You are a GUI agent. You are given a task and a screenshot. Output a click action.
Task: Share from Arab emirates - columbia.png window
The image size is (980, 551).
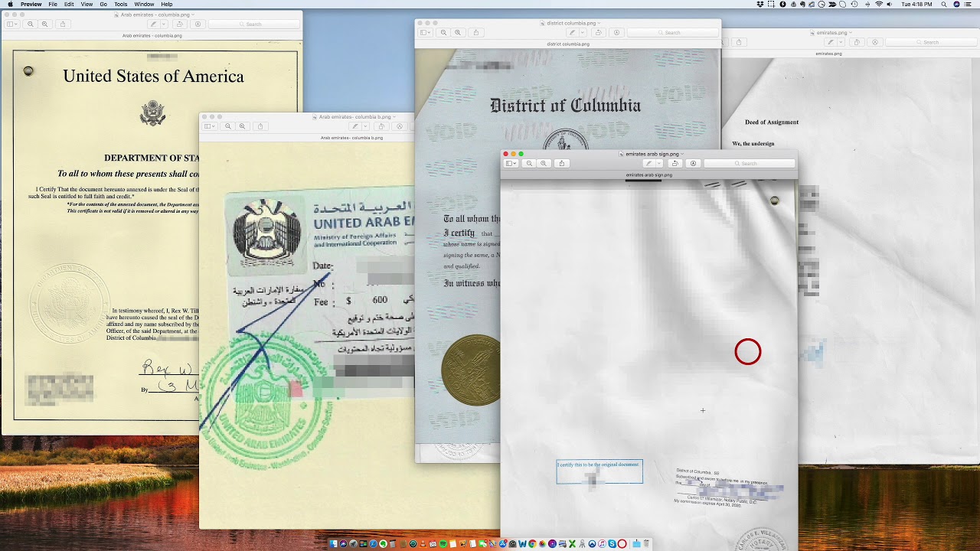63,24
